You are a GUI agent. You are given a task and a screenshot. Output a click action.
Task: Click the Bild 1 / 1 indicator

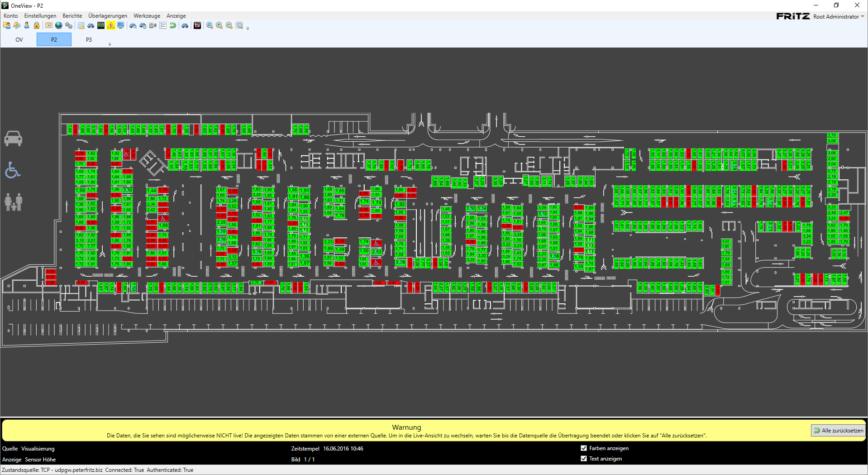pos(303,459)
